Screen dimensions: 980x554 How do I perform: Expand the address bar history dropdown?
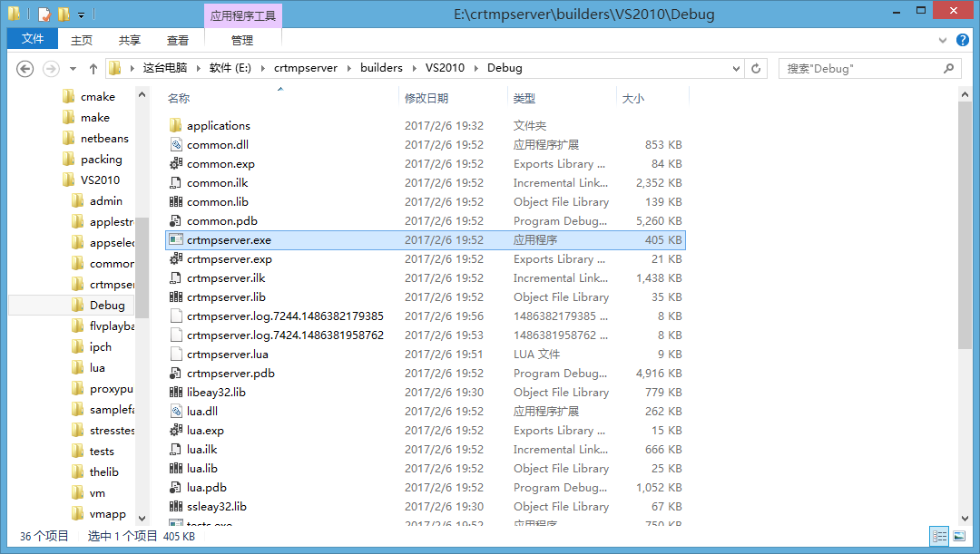point(736,69)
